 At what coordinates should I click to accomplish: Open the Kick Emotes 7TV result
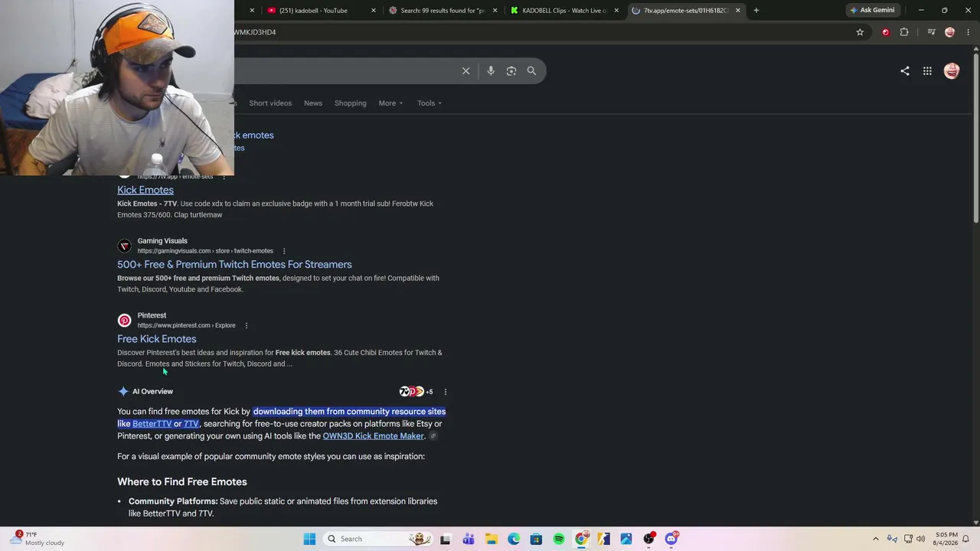click(145, 190)
